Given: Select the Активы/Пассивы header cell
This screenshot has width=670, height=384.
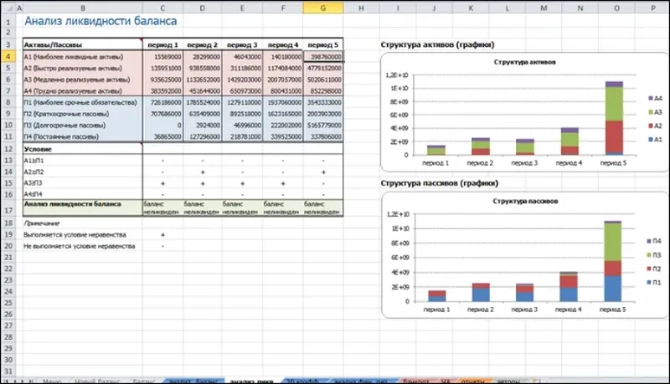Looking at the screenshot, I should pyautogui.click(x=82, y=44).
